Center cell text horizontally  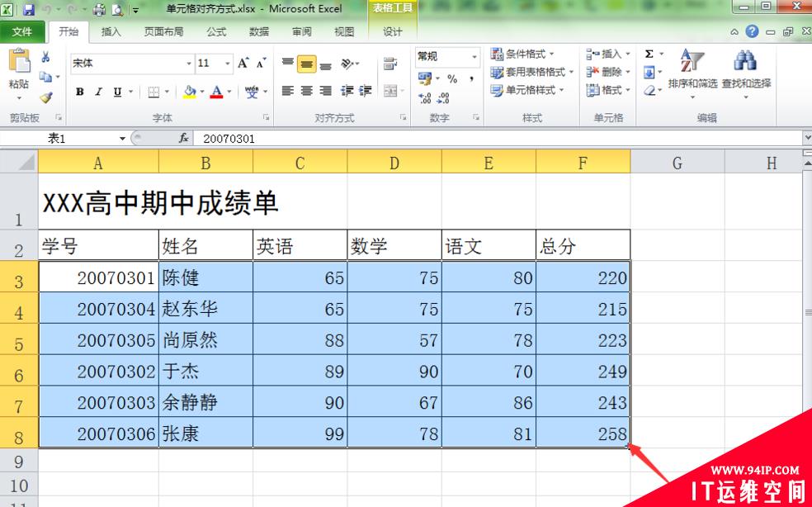tap(307, 91)
